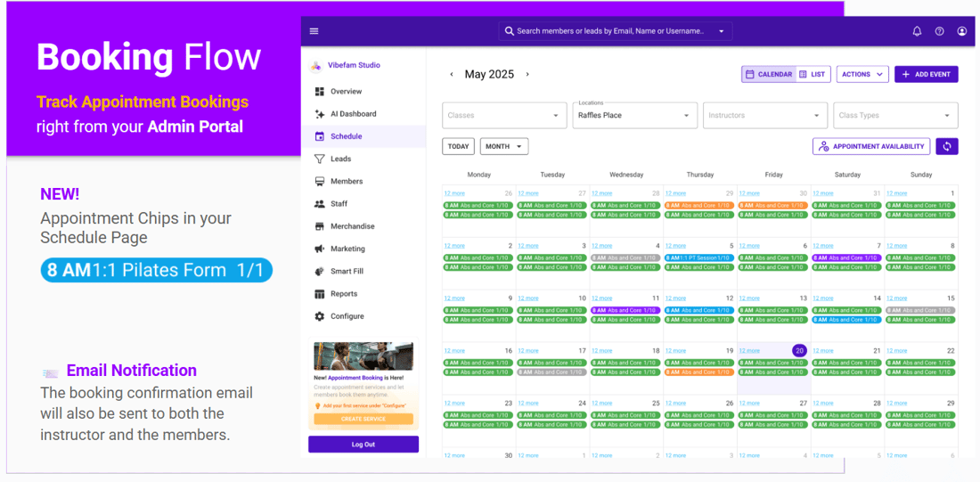The image size is (980, 482).
Task: Click the notifications bell icon
Action: (917, 31)
